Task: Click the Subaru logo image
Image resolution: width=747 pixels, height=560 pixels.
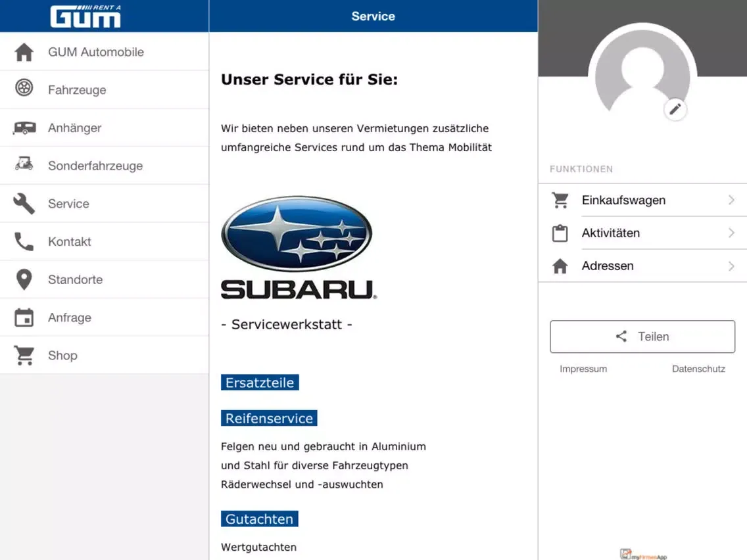Action: coord(299,248)
